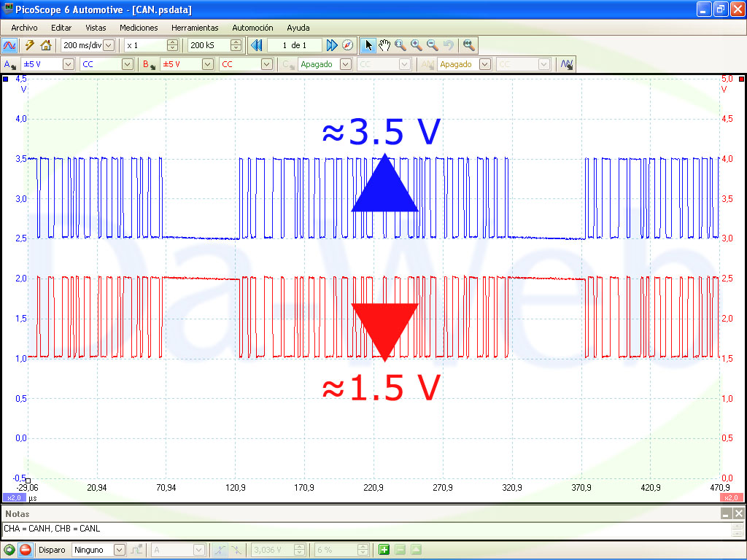This screenshot has width=747, height=560.
Task: Open the Automoción menu
Action: (252, 28)
